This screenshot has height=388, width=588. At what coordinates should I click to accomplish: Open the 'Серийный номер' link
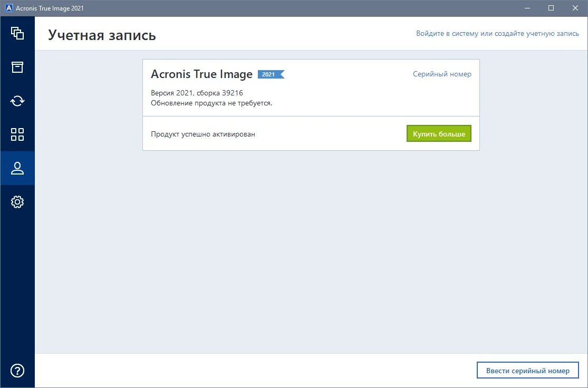tap(442, 74)
